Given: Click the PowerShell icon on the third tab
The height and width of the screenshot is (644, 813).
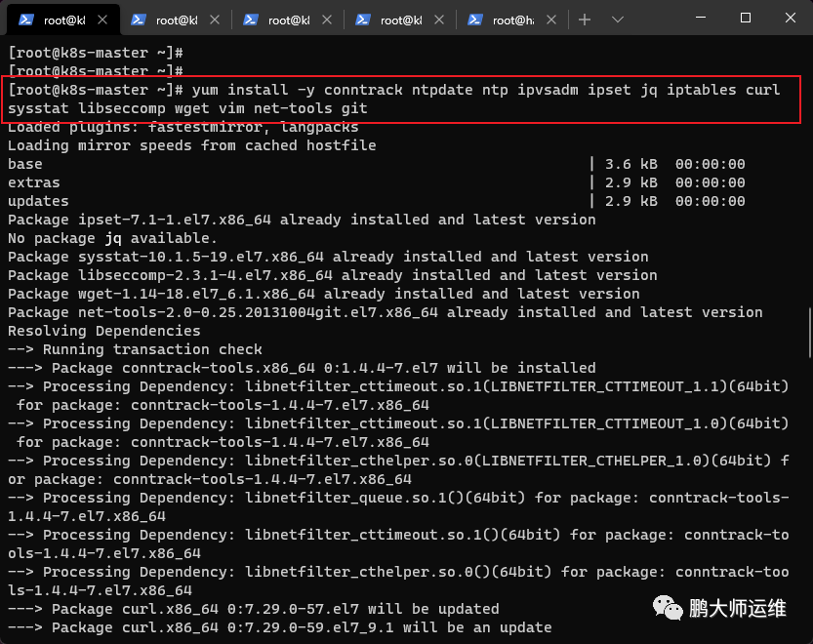Looking at the screenshot, I should [251, 20].
